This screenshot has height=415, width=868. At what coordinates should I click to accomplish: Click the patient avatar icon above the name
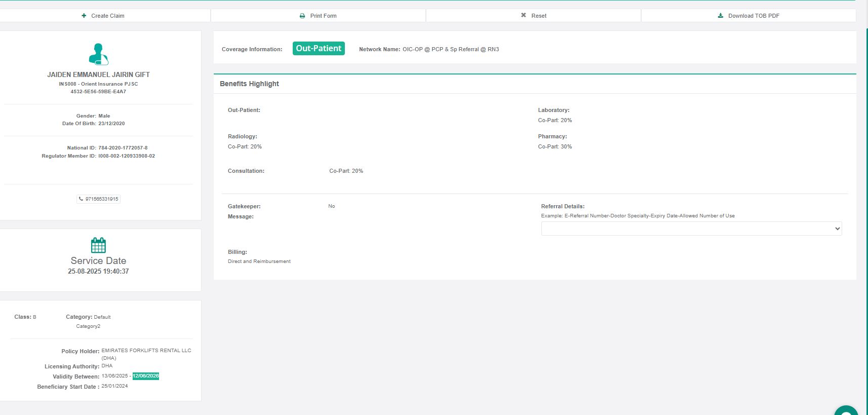pyautogui.click(x=98, y=54)
